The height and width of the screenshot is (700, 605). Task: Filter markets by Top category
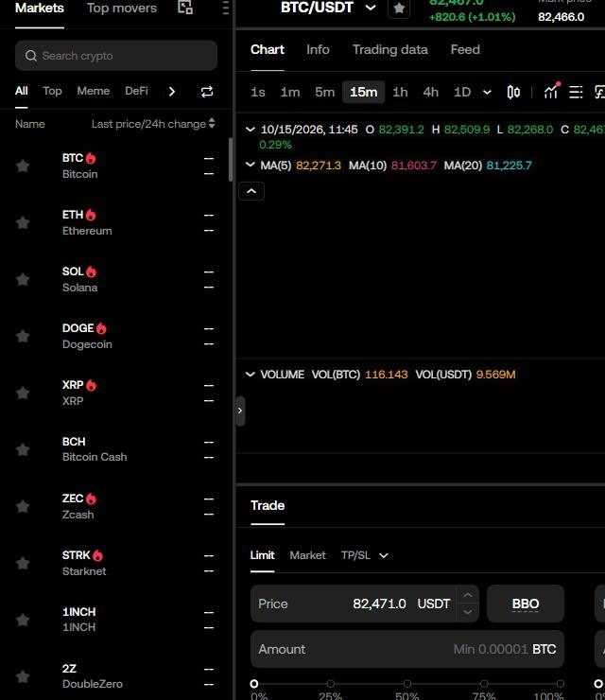(52, 91)
